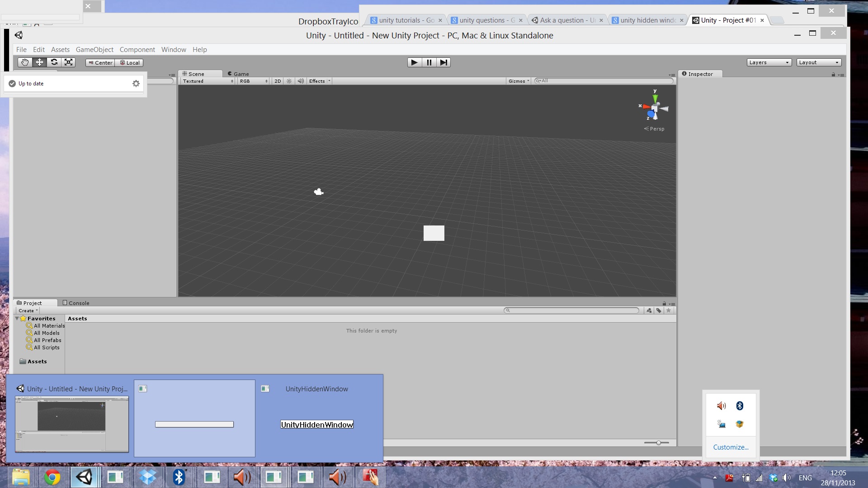Select All Materials favorite

(x=45, y=326)
